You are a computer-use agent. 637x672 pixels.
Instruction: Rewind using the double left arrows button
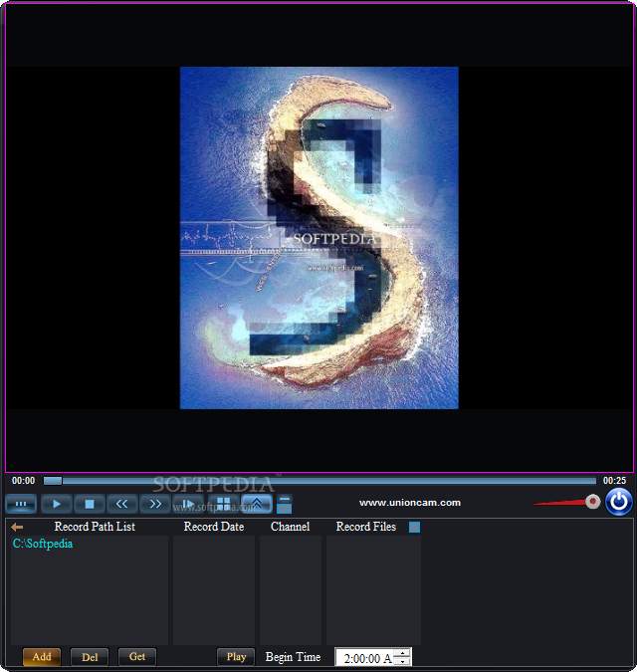pyautogui.click(x=122, y=504)
